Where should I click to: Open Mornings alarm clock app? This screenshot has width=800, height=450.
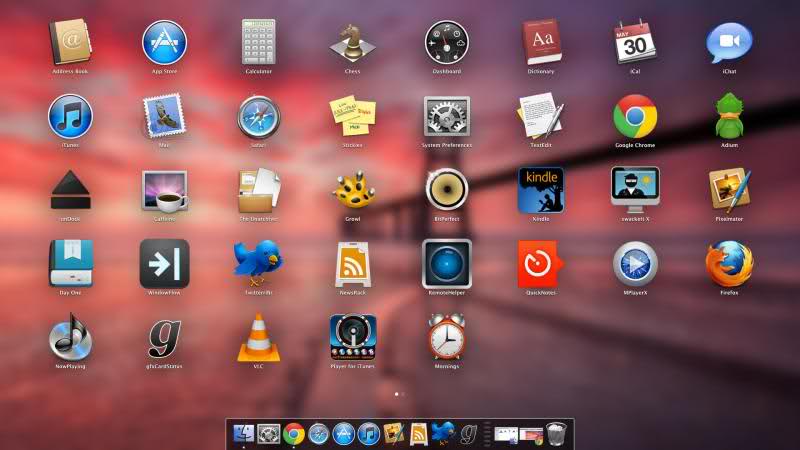point(446,337)
